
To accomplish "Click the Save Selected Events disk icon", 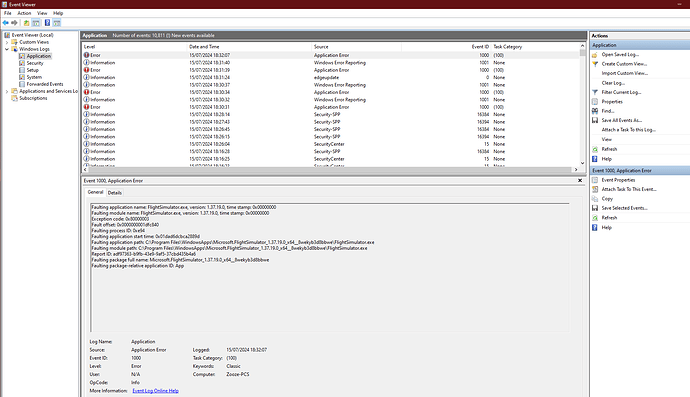I will point(595,208).
